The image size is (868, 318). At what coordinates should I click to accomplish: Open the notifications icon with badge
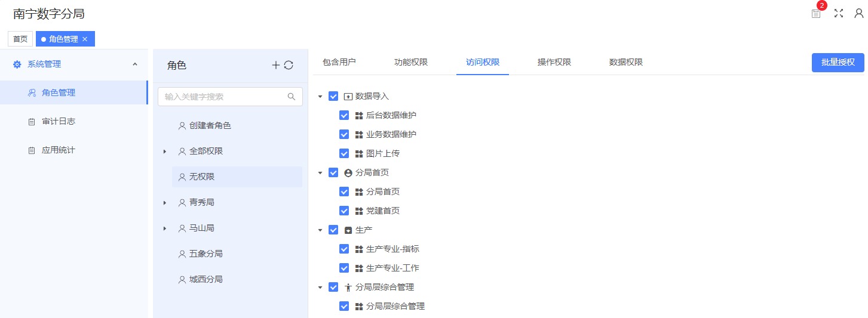(816, 14)
